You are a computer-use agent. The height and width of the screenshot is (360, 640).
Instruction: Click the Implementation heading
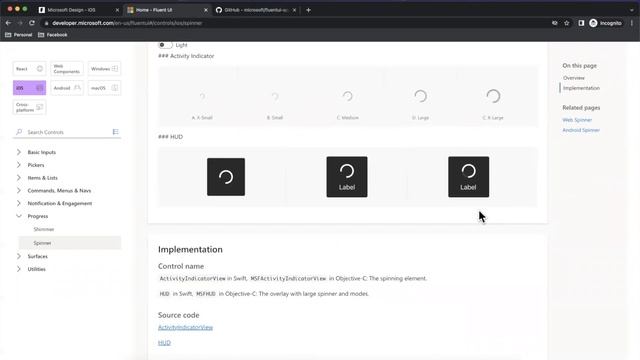pyautogui.click(x=190, y=249)
